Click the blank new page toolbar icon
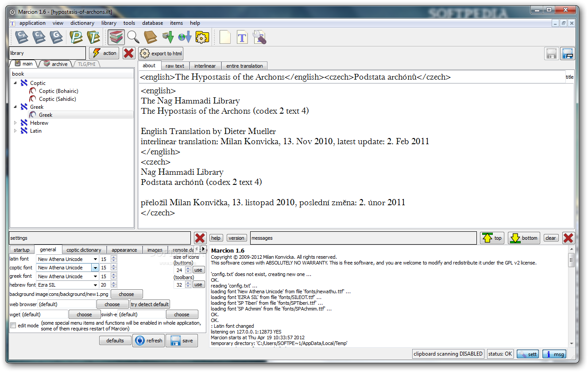Screen dimensions: 588x372 tap(225, 37)
